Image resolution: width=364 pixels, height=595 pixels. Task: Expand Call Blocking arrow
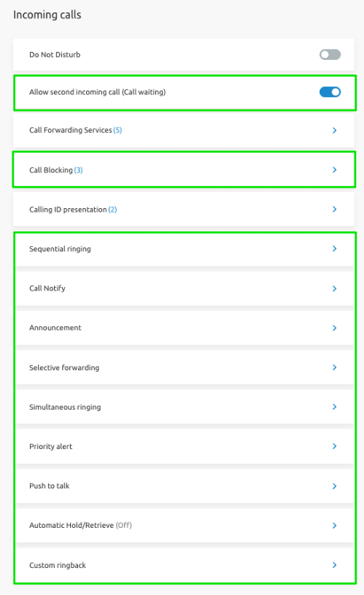pos(334,169)
